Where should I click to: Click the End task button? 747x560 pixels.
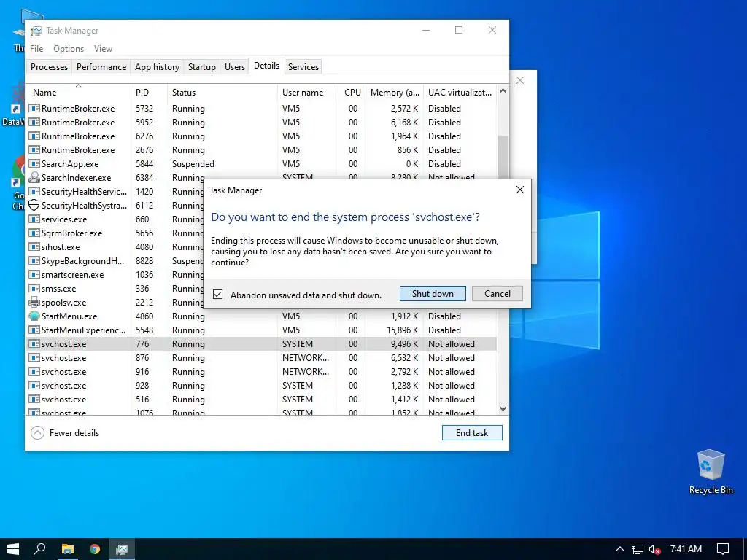(x=472, y=432)
